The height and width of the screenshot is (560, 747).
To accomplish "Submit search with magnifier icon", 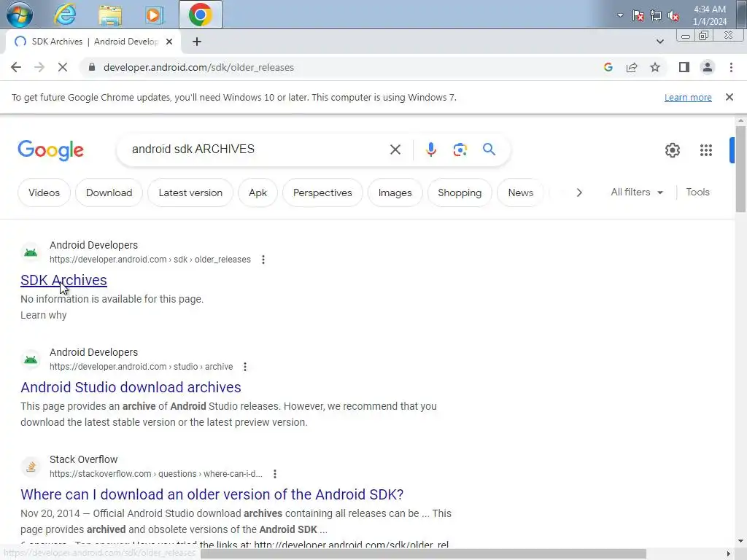I will 489,149.
